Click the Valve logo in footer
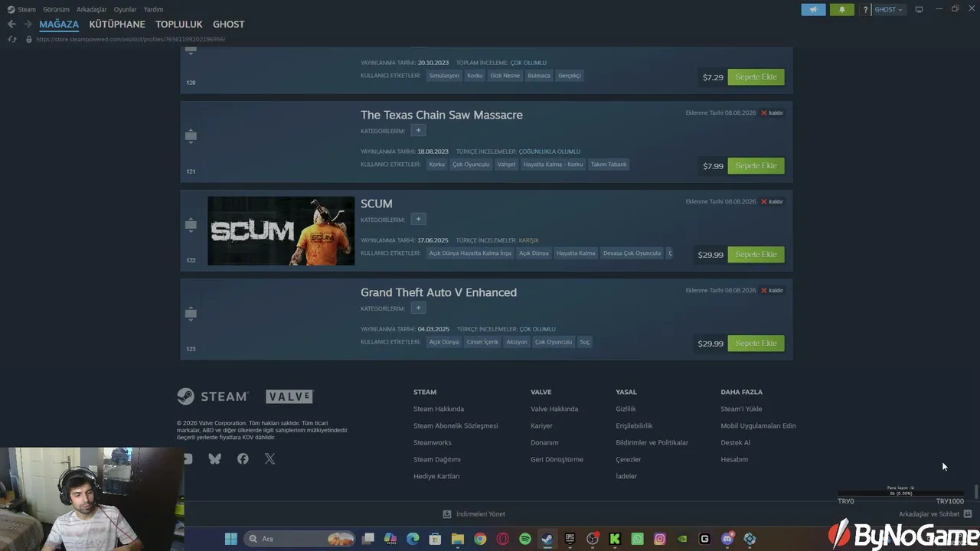This screenshot has width=980, height=551. pyautogui.click(x=289, y=396)
